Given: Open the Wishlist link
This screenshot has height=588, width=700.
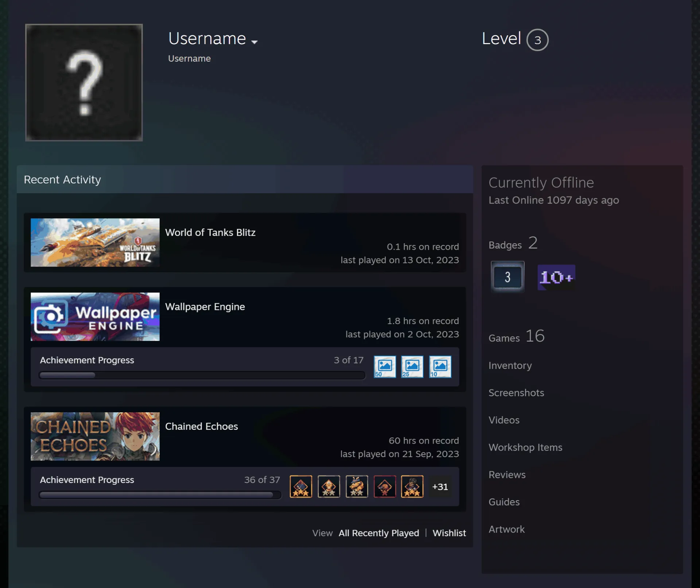Looking at the screenshot, I should pos(449,533).
